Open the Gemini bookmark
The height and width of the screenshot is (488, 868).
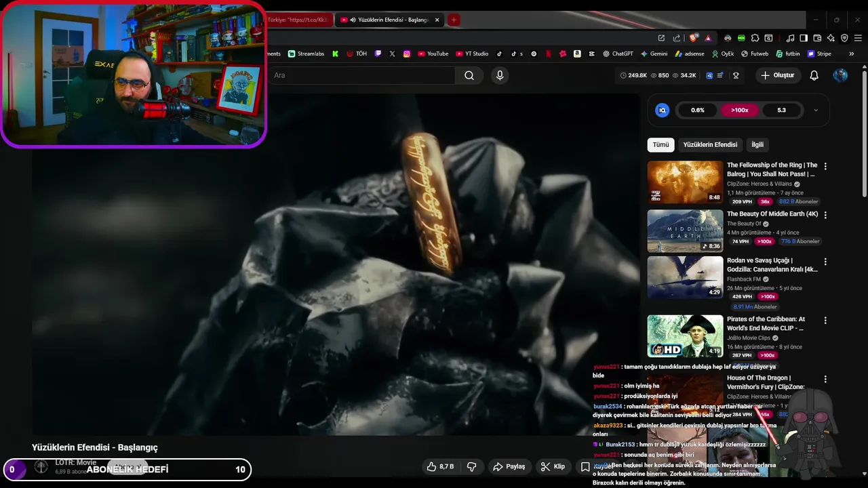(654, 54)
